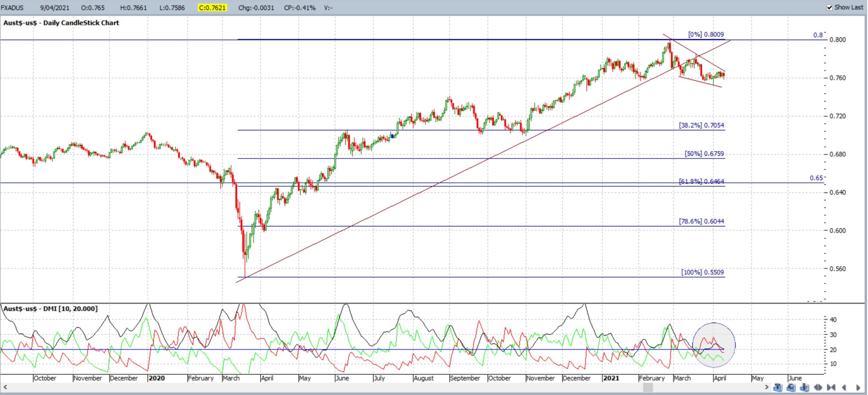Screen dimensions: 868x395
Task: Click the 2021 year label on time axis
Action: (611, 378)
